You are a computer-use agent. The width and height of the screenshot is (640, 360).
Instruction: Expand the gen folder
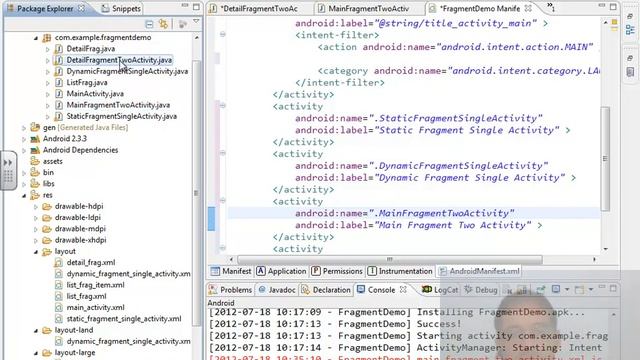point(24,128)
